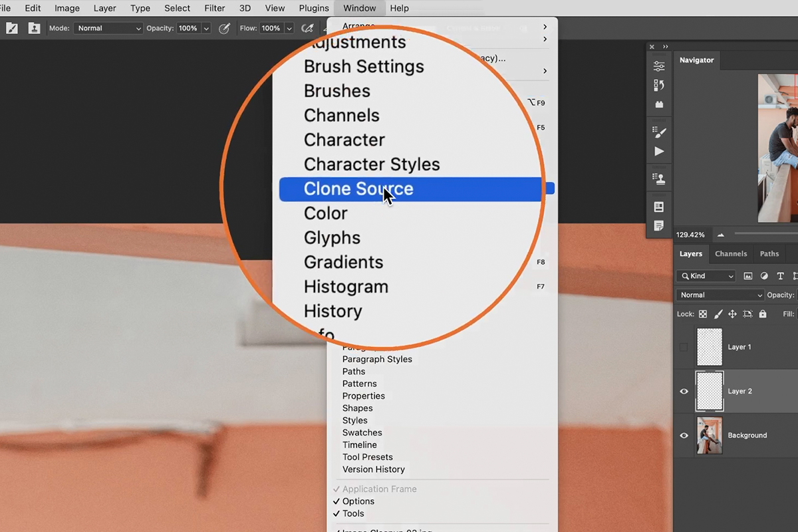The width and height of the screenshot is (798, 532).
Task: Open the Mode dropdown in the options bar
Action: point(108,28)
